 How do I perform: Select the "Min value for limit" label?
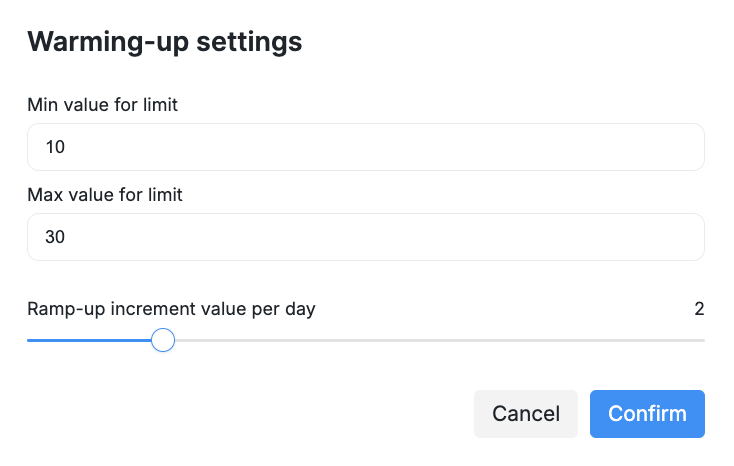(103, 104)
